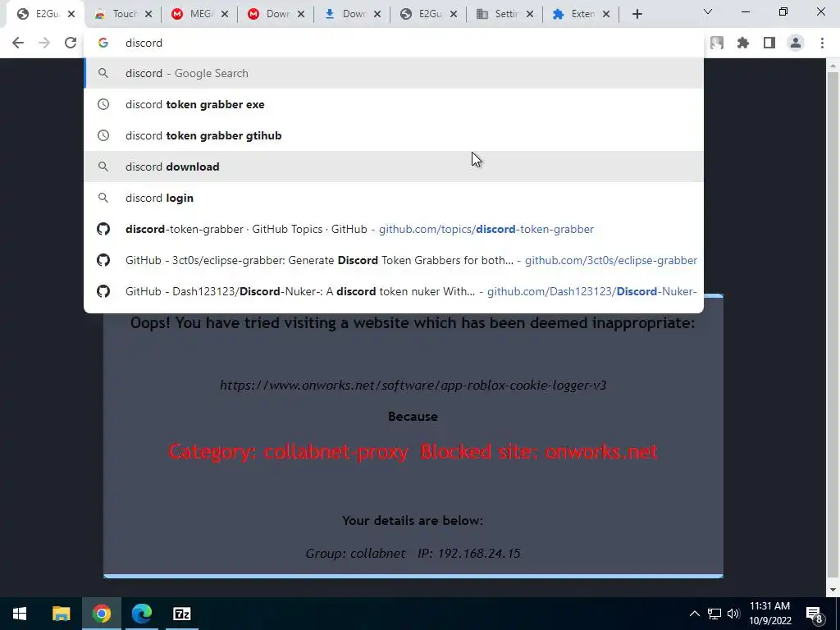
Task: Select the 'discord login' suggestion
Action: [394, 198]
